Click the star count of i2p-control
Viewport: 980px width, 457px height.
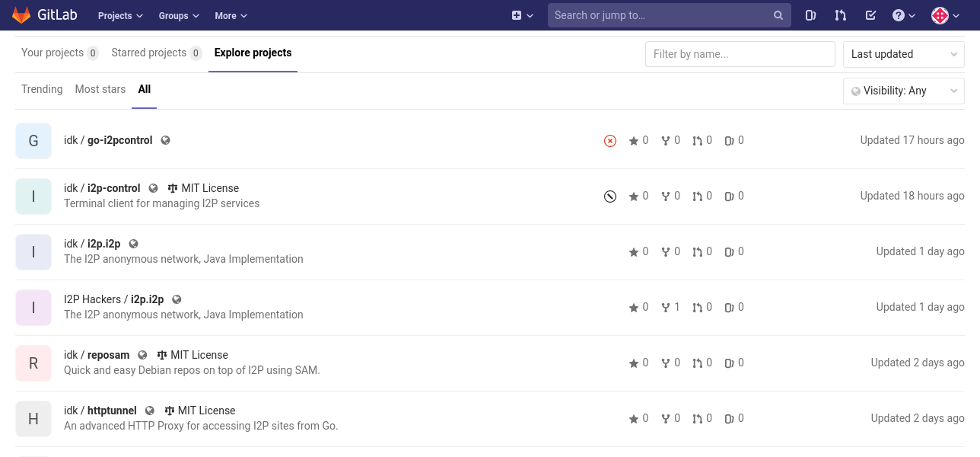tap(638, 196)
